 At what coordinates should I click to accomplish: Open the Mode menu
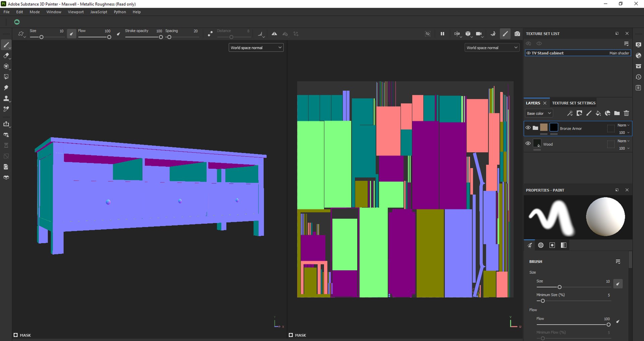click(35, 12)
